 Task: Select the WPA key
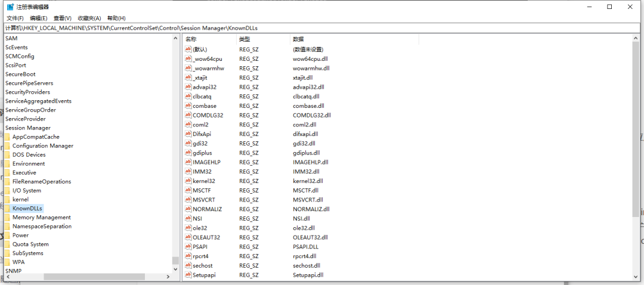tap(18, 262)
